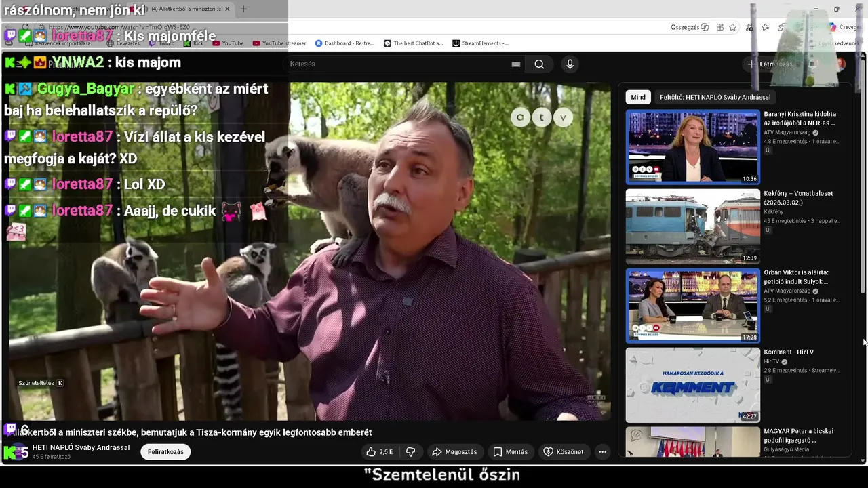868x488 pixels.
Task: Open Komment - HírTV stream thumbnail
Action: 692,384
